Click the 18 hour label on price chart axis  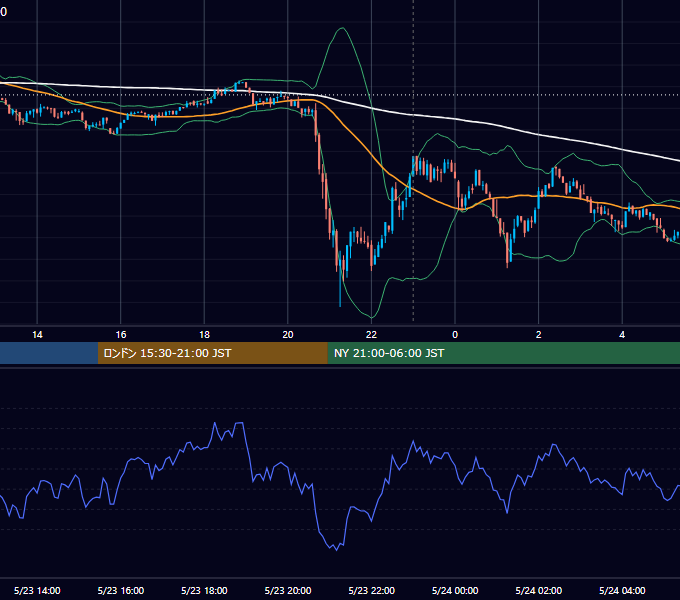click(x=204, y=335)
